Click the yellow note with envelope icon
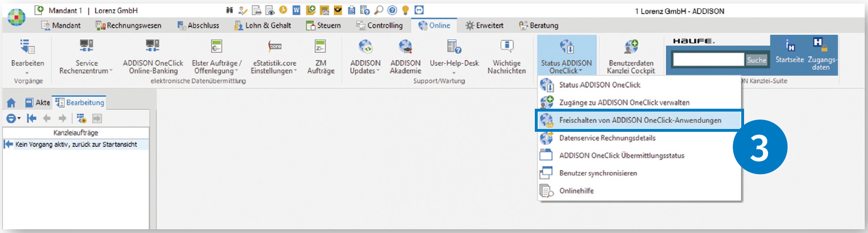The width and height of the screenshot is (868, 233). point(324,10)
